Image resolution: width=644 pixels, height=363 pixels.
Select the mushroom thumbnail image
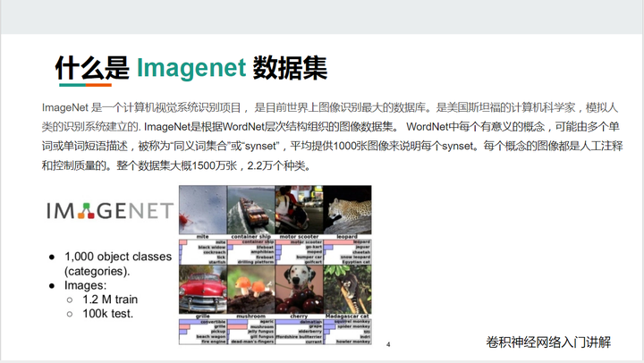pos(251,290)
